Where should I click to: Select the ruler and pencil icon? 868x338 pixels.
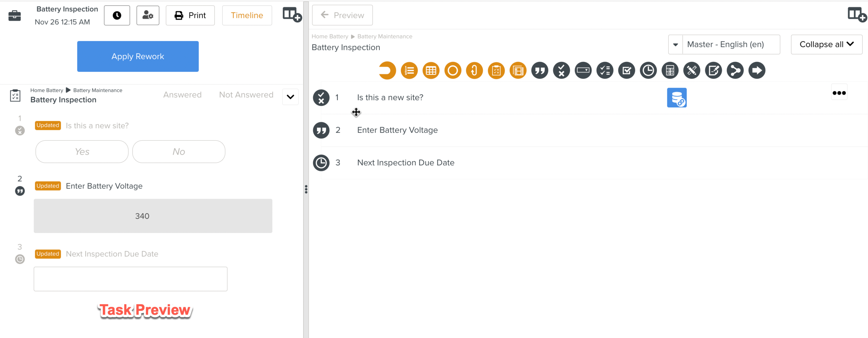point(692,71)
